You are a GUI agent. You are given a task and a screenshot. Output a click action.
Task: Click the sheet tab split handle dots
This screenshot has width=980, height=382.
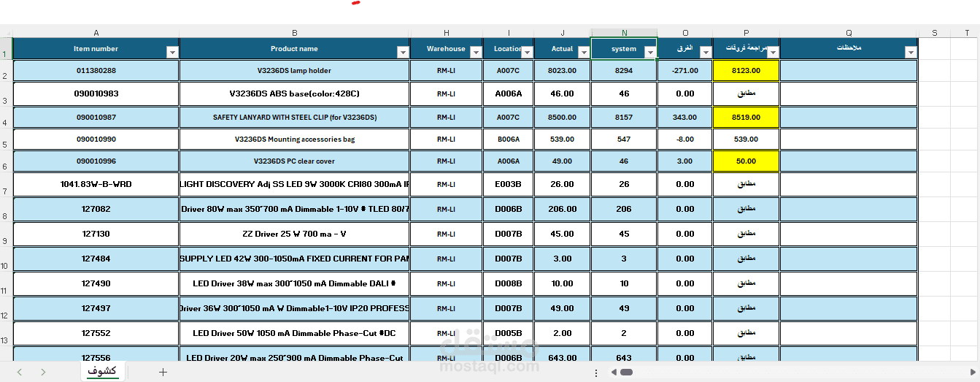[596, 373]
